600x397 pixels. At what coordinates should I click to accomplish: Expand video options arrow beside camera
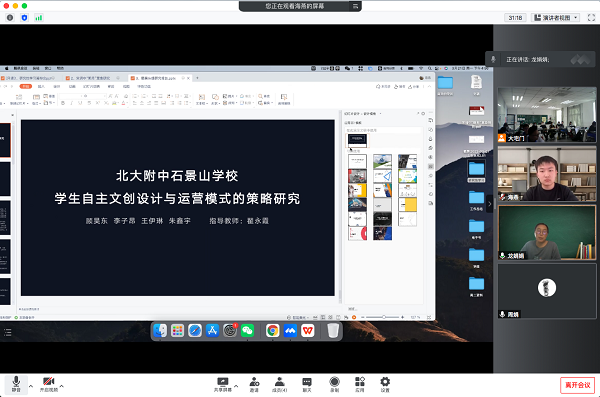coord(62,386)
